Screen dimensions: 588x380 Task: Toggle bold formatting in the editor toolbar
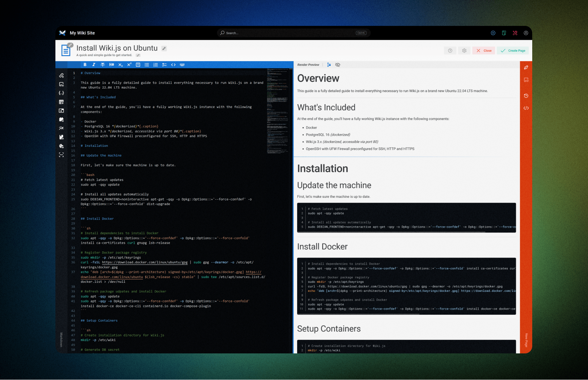click(x=85, y=64)
